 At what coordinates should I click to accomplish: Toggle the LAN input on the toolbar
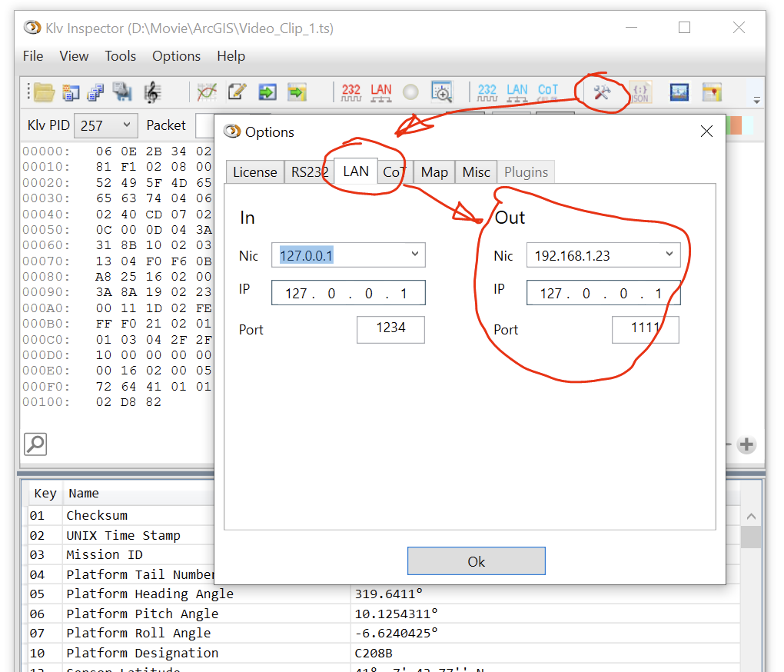click(x=381, y=90)
